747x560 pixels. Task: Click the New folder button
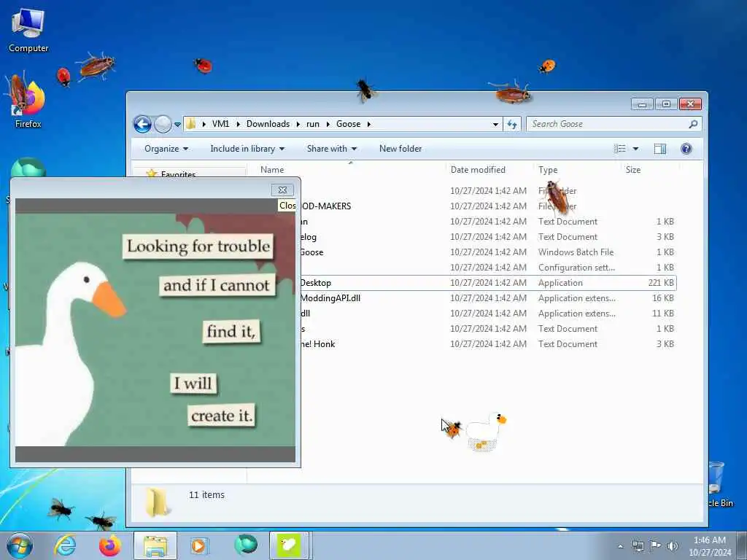click(x=400, y=149)
